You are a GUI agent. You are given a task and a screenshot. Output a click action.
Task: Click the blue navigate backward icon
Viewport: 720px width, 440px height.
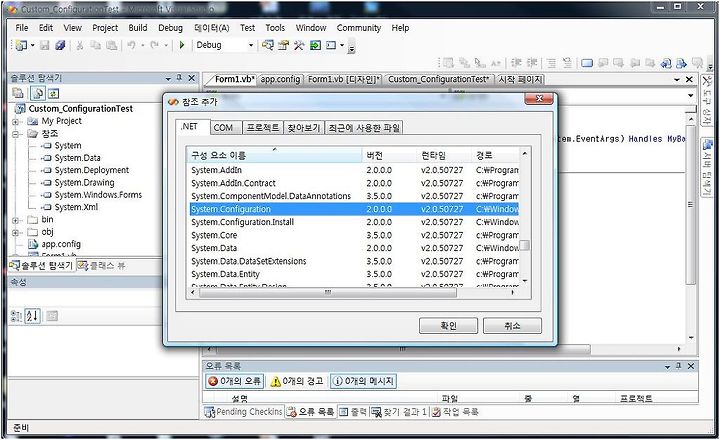[x=666, y=63]
